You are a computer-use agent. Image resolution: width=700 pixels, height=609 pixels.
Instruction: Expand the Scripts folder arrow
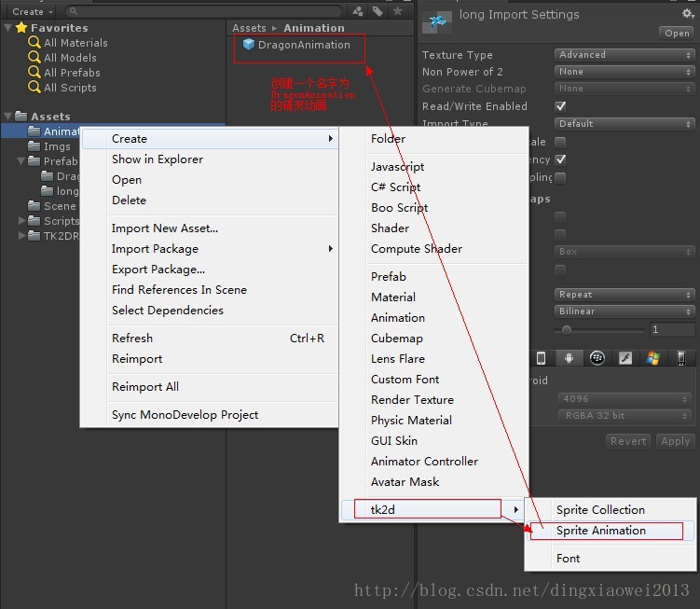coord(21,221)
